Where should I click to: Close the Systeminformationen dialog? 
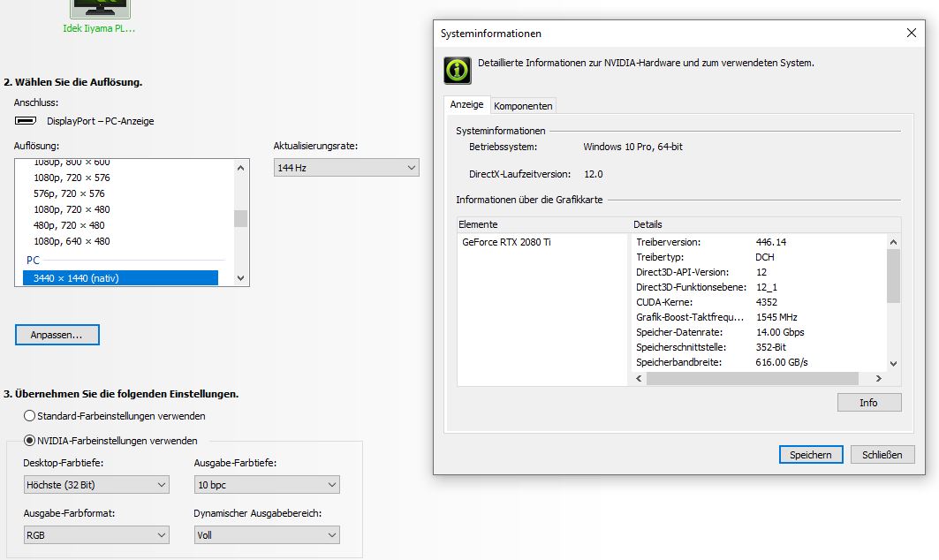pyautogui.click(x=911, y=33)
